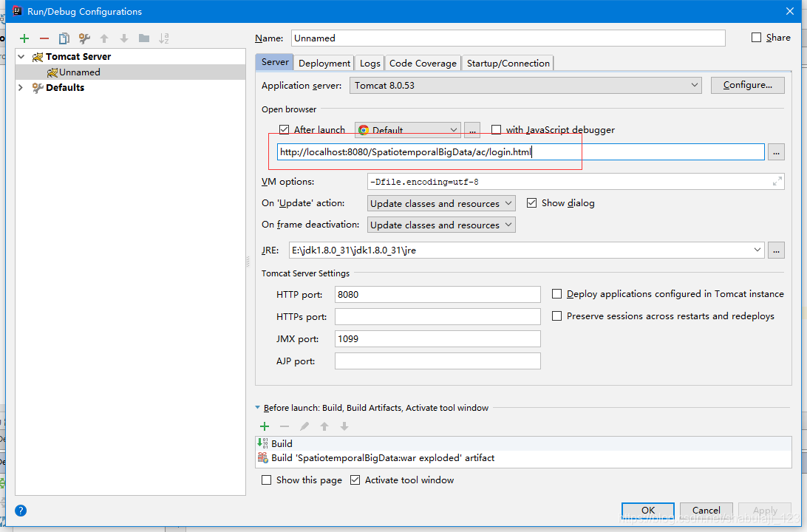
Task: Expand the VM options field
Action: [777, 182]
